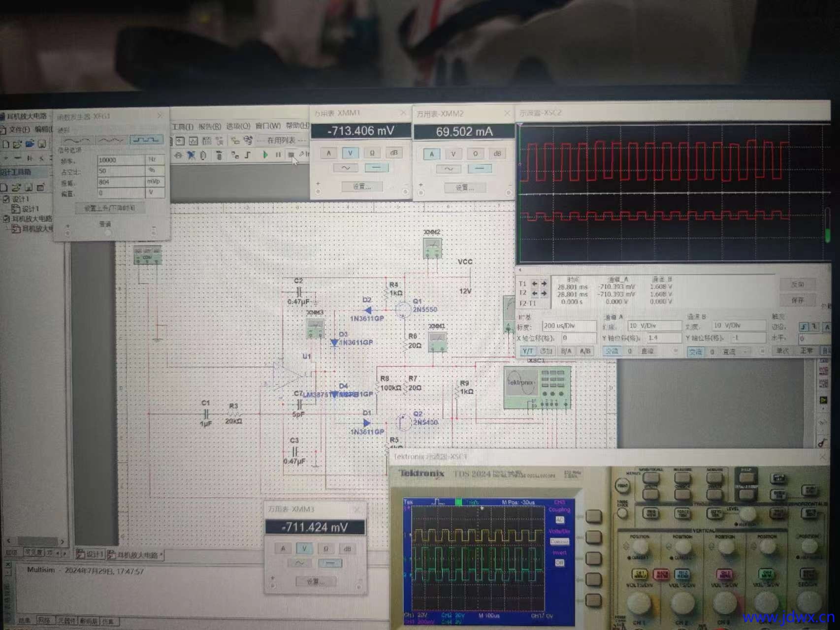Click the duty cycle field showing 50
This screenshot has width=840, height=630.
pos(121,171)
